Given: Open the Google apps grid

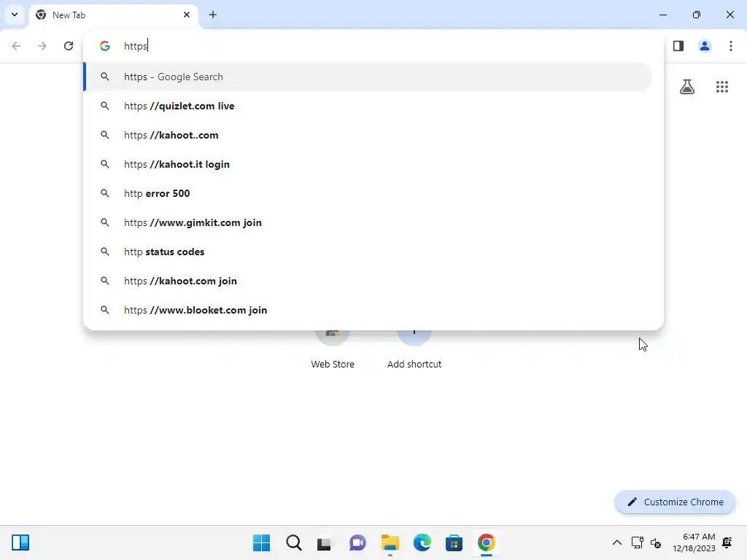Looking at the screenshot, I should pyautogui.click(x=722, y=87).
